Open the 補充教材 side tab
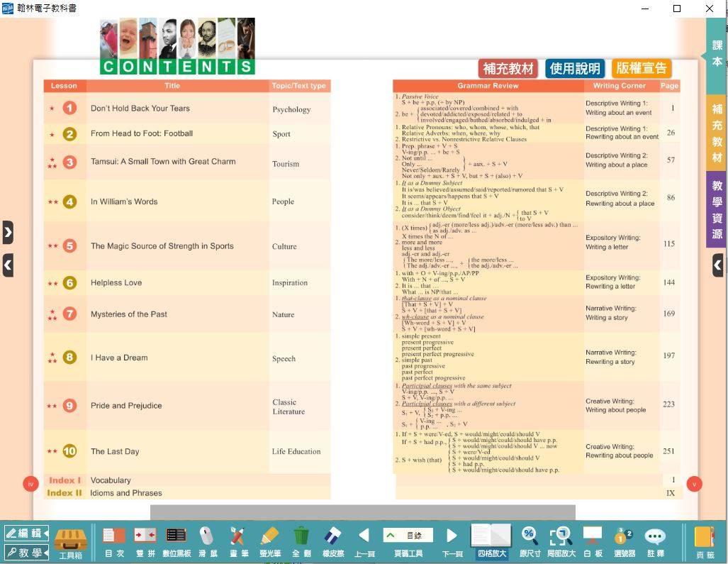The width and height of the screenshot is (728, 564). click(x=717, y=134)
